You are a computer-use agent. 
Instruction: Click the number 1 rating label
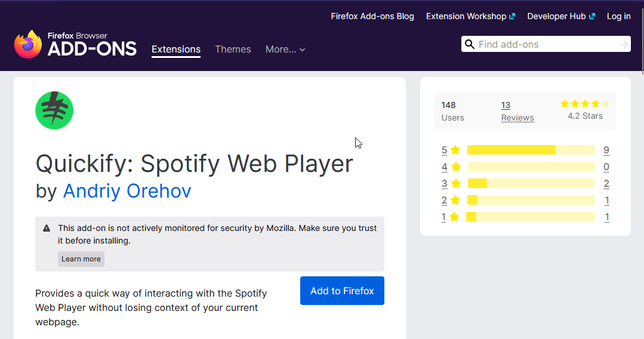click(443, 217)
